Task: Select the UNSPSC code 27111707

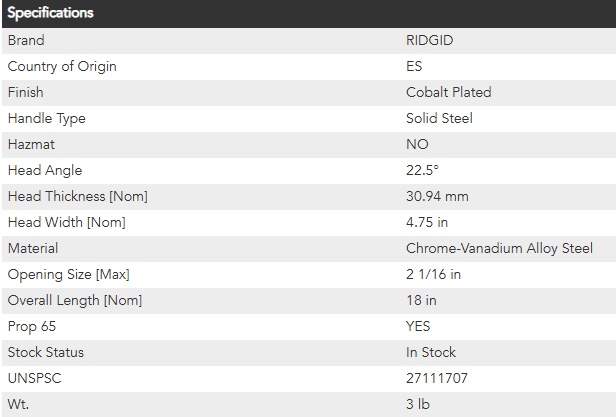Action: tap(437, 378)
